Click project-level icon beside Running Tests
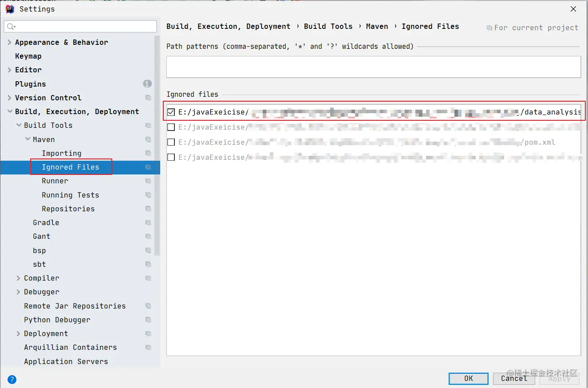Image resolution: width=588 pixels, height=388 pixels. point(148,195)
